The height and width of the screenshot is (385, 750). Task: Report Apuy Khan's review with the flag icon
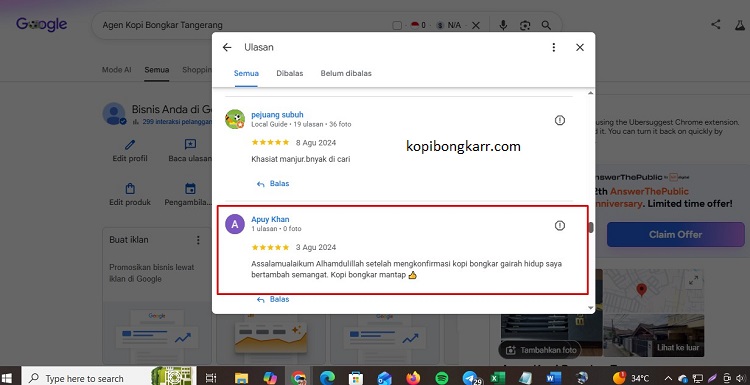point(560,226)
